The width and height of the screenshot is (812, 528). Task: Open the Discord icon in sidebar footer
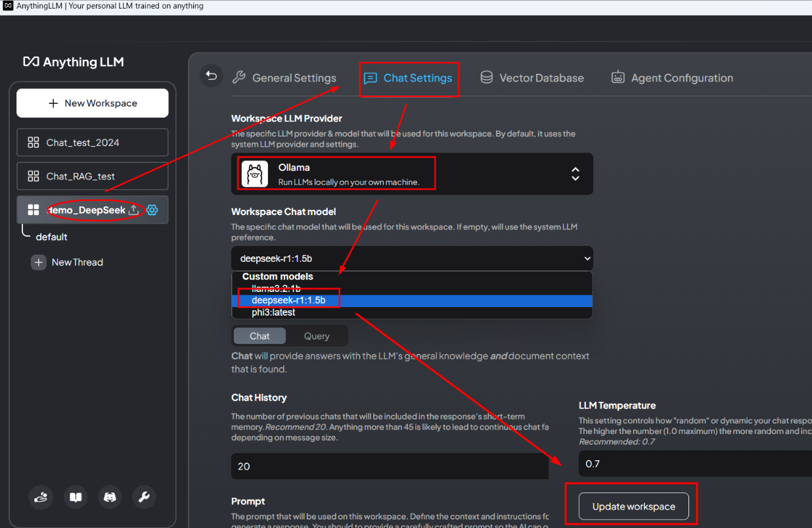(x=110, y=497)
